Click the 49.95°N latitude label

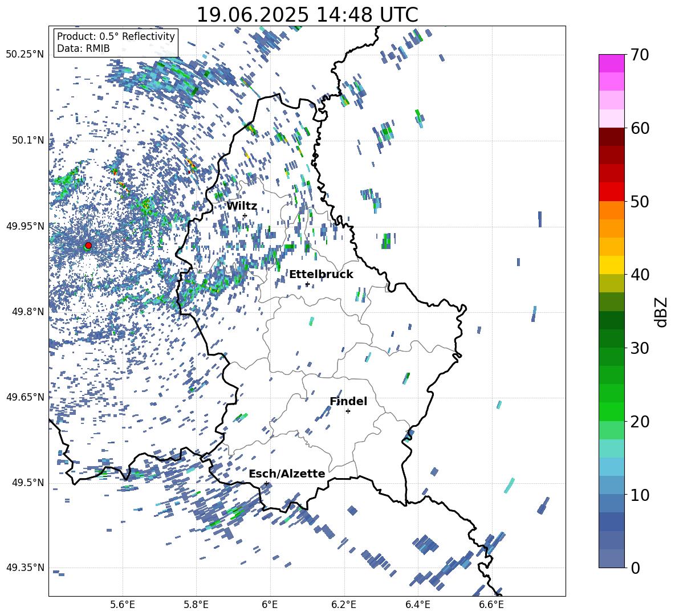click(x=25, y=226)
